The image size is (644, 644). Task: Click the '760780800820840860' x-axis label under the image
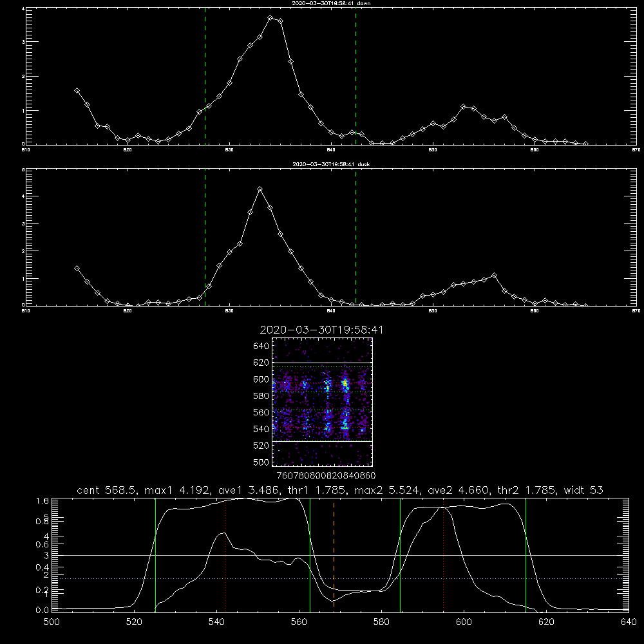click(326, 476)
